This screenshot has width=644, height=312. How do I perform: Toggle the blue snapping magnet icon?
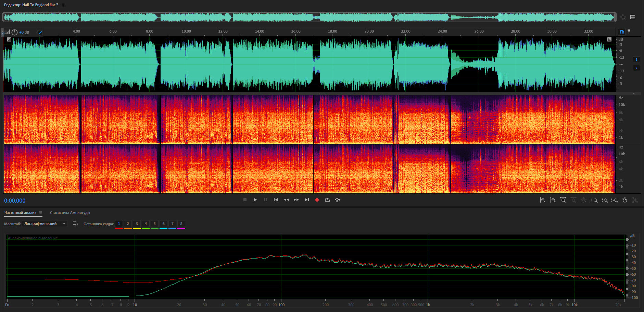622,32
